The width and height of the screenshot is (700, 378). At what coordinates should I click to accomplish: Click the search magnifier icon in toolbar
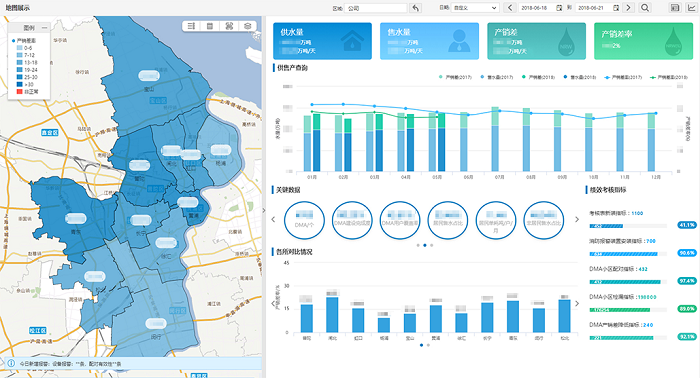tap(645, 8)
